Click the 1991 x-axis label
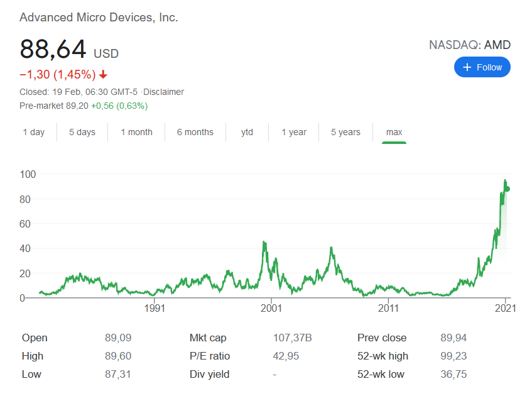This screenshot has width=532, height=396. pos(155,308)
